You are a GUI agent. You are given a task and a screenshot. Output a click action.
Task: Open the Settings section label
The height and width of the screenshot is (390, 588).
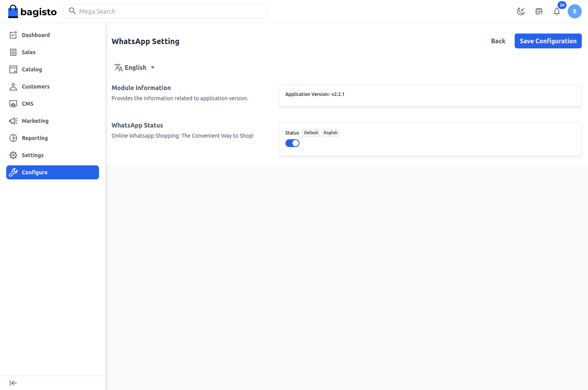tap(33, 155)
